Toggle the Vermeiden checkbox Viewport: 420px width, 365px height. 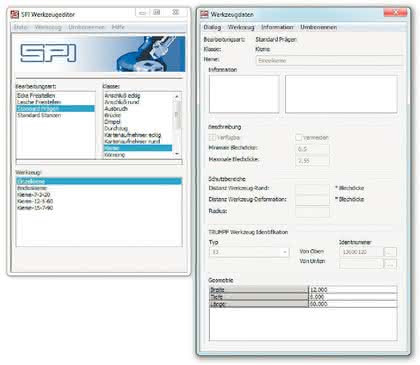pos(299,137)
